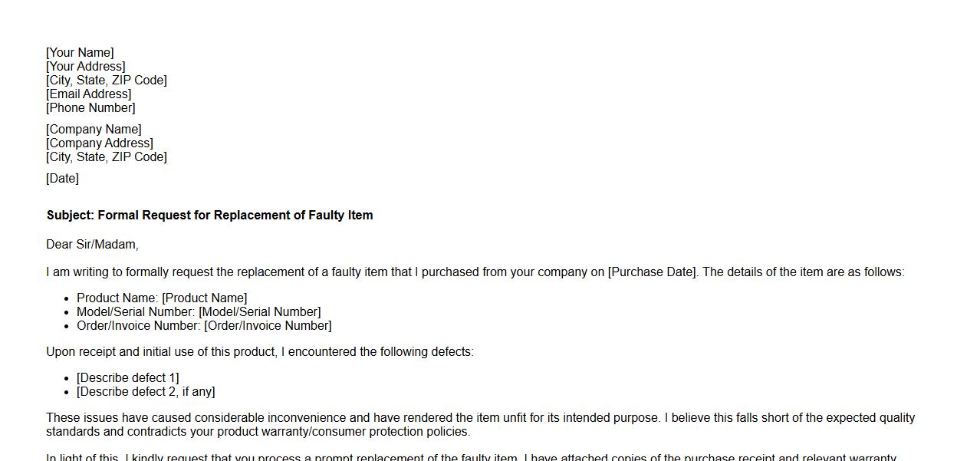Click the company's [City, State, ZIP Code] line

pos(106,157)
